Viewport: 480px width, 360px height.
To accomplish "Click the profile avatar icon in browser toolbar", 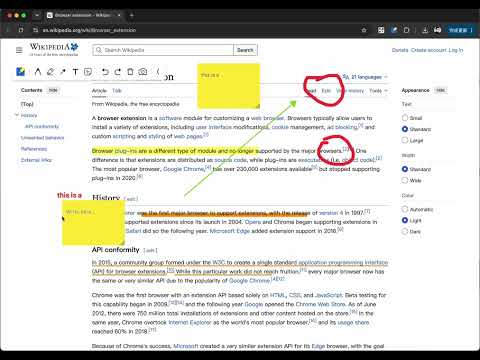I will pyautogui.click(x=438, y=30).
